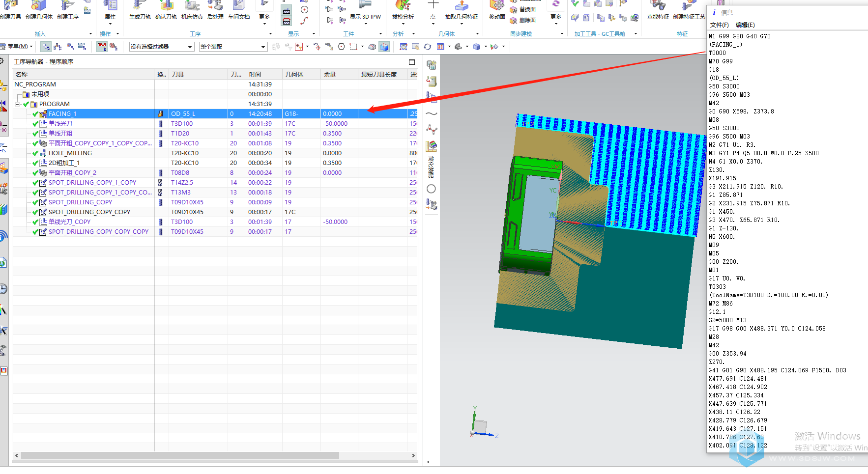868x474 pixels.
Task: Click the Create Geometry (创建几何体) icon
Action: click(x=39, y=6)
